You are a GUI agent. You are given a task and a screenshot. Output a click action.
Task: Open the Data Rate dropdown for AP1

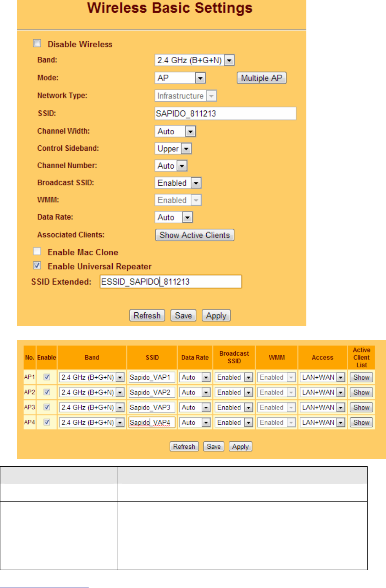195,377
